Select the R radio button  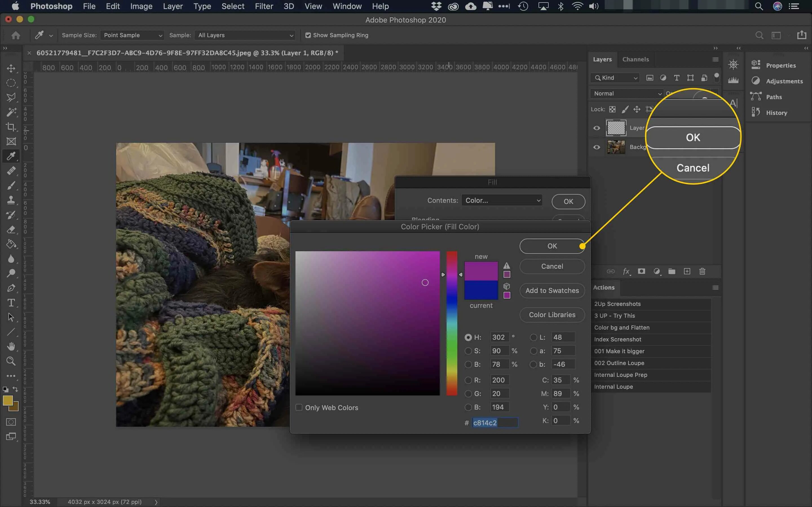468,380
